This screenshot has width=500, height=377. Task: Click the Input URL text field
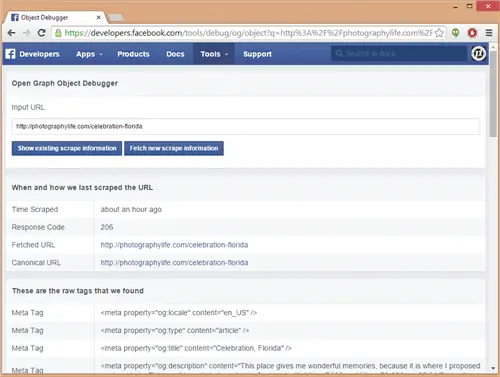point(246,126)
